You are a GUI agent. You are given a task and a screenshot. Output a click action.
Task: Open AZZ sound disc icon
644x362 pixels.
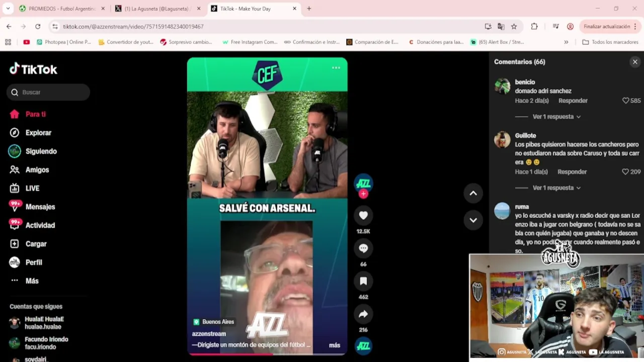pos(363,346)
